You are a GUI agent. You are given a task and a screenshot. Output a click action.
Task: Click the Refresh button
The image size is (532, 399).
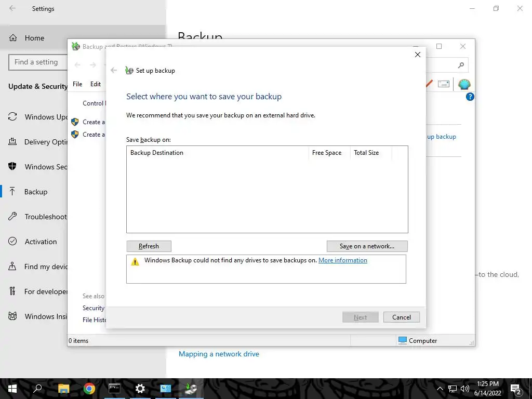coord(149,246)
